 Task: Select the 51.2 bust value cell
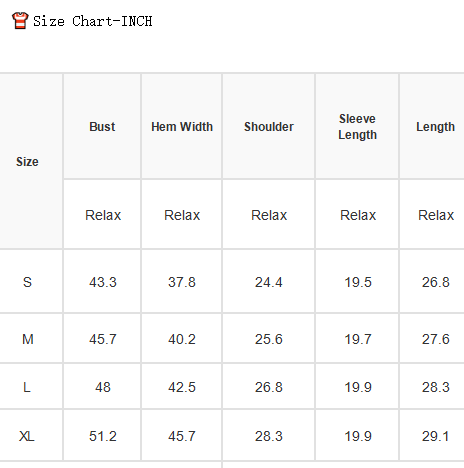(x=103, y=436)
